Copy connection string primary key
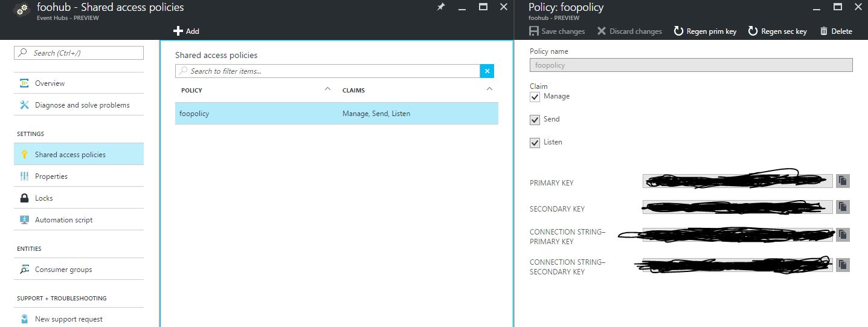868x327 pixels. coord(843,234)
